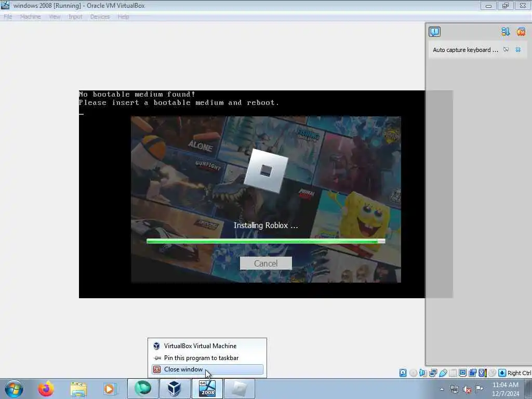
Task: Click the Right Ctrl host key label
Action: pos(519,373)
